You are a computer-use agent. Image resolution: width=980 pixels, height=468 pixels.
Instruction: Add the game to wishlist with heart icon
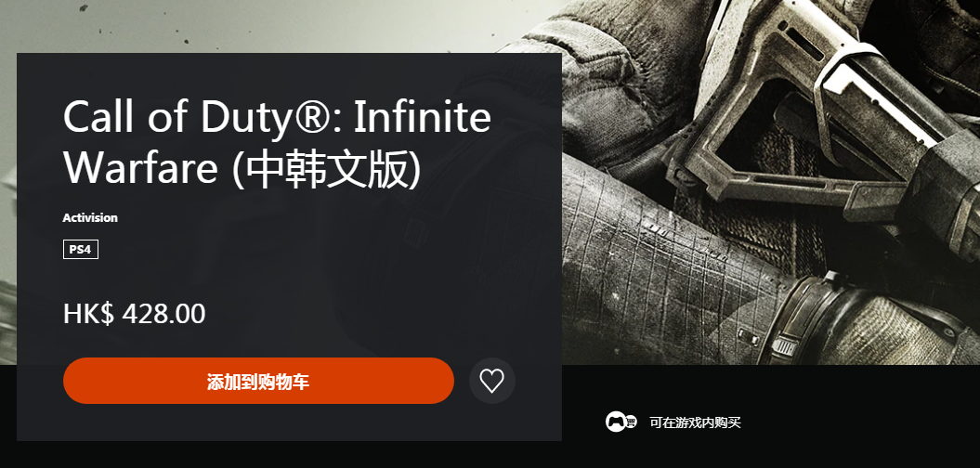point(492,381)
